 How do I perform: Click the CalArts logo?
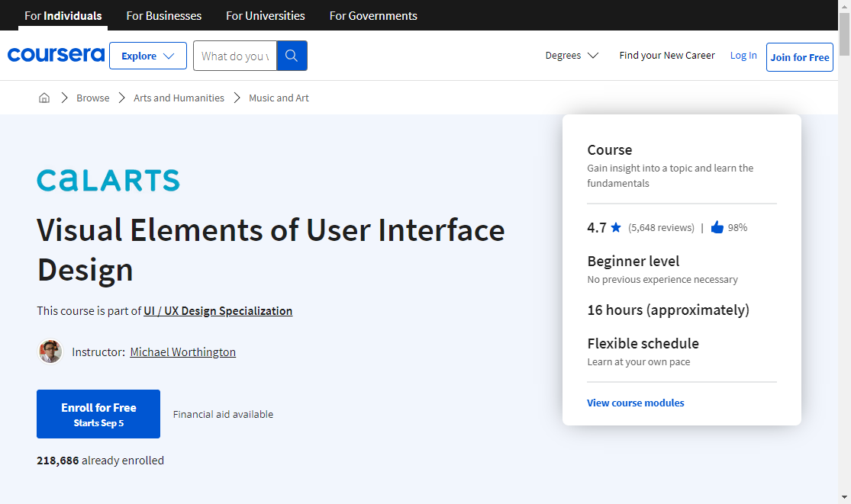[x=108, y=181]
